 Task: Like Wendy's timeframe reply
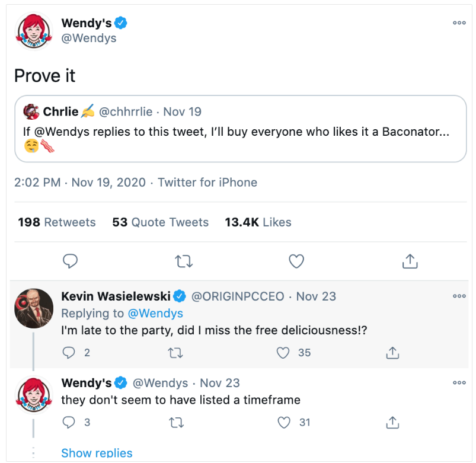[284, 422]
